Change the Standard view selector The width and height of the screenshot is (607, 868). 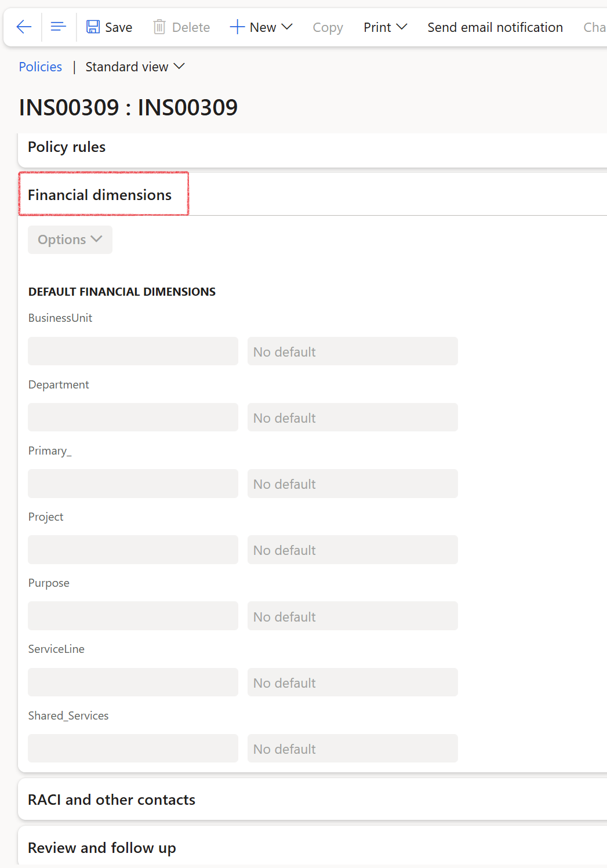point(135,67)
